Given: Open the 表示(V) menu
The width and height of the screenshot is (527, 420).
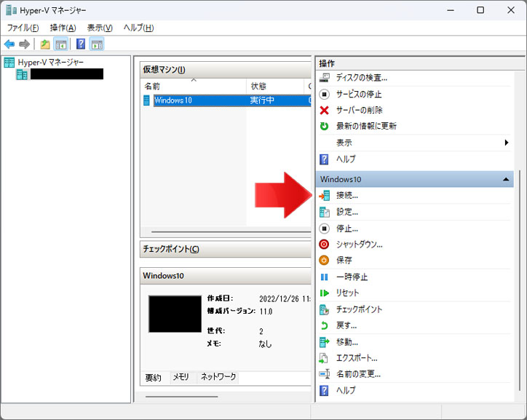Looking at the screenshot, I should click(100, 28).
